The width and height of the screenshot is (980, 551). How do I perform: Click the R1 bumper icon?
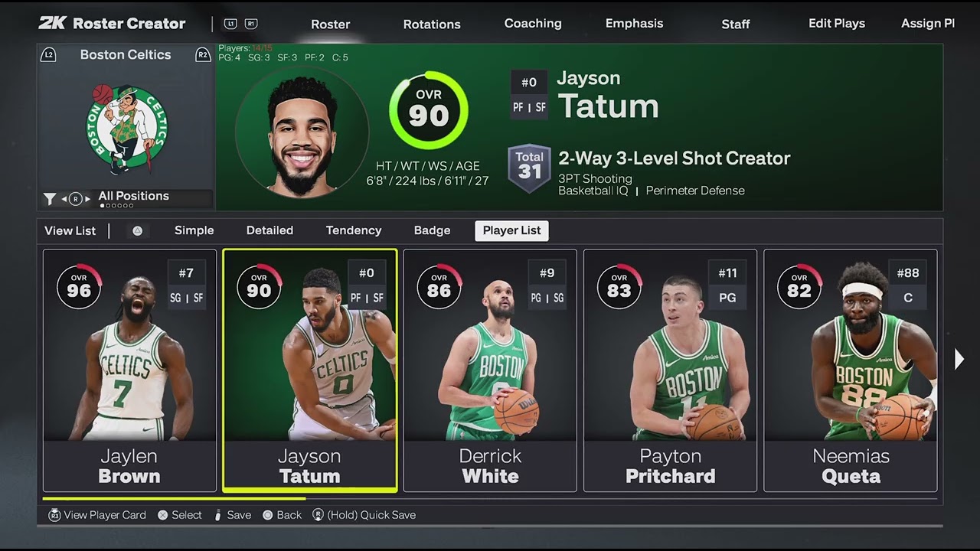tap(251, 24)
